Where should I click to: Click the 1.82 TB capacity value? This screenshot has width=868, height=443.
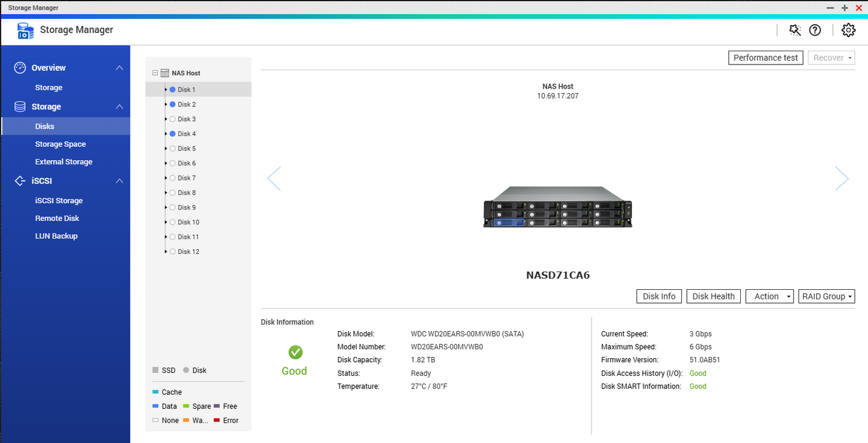point(423,360)
